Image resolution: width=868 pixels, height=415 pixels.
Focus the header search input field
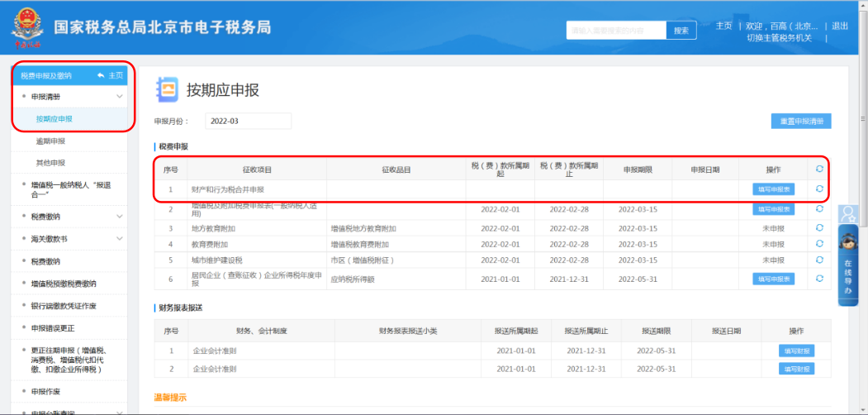(x=616, y=31)
